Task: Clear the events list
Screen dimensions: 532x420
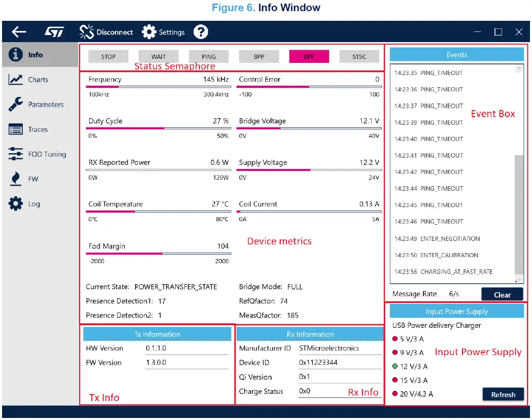Action: pyautogui.click(x=502, y=295)
